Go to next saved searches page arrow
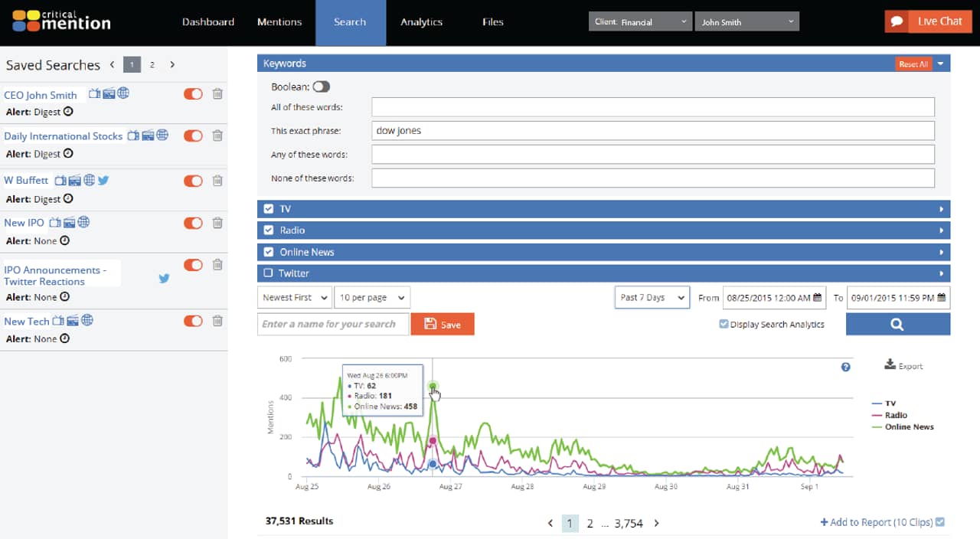 172,65
